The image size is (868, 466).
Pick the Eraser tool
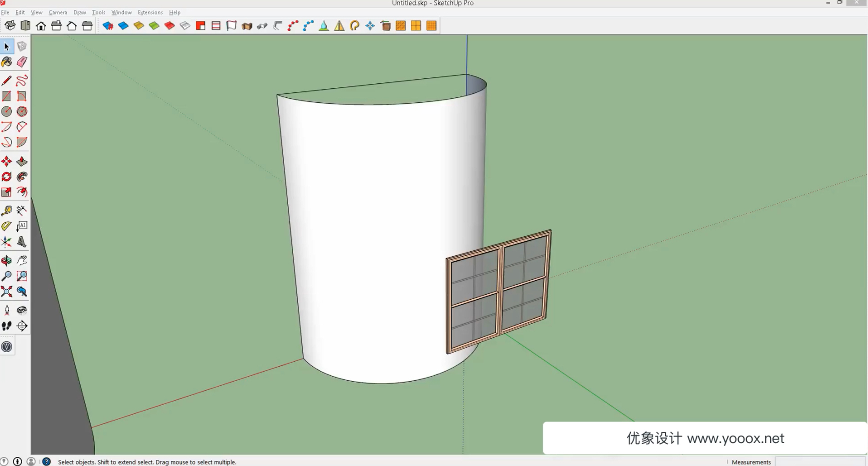tap(22, 62)
